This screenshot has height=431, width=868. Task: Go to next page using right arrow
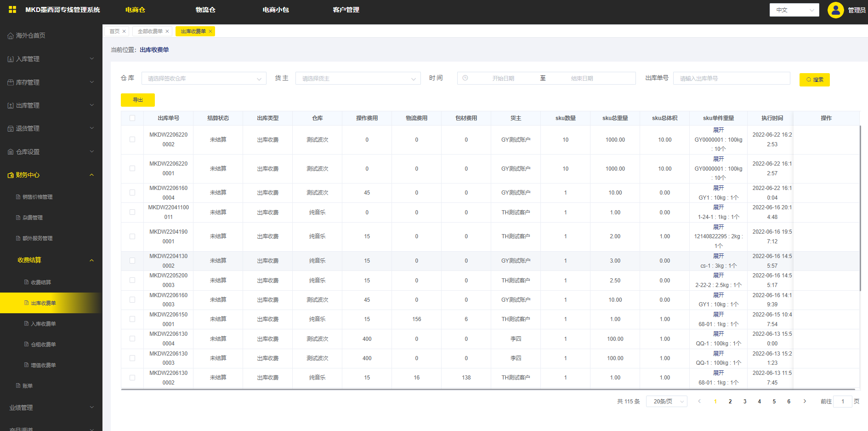point(804,402)
